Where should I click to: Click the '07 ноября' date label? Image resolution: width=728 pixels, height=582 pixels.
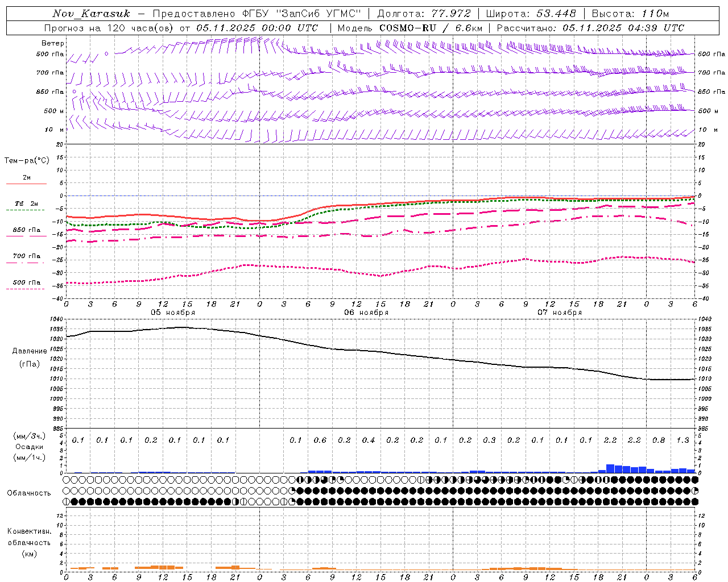click(560, 313)
